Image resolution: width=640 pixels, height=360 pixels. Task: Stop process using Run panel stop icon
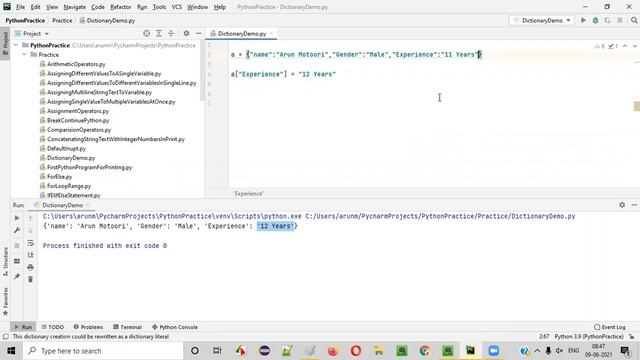(17, 245)
